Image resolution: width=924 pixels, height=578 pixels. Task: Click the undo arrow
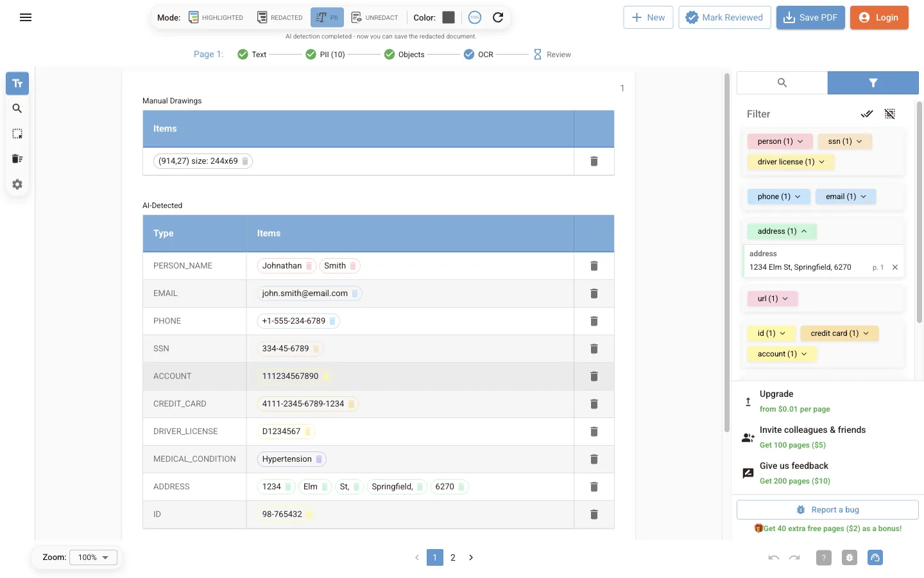coord(774,557)
